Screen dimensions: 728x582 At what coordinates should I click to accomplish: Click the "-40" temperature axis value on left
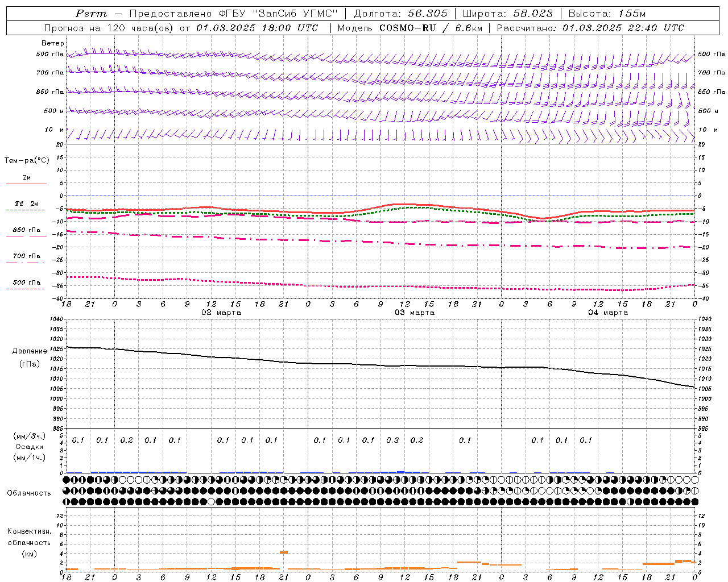tap(57, 298)
